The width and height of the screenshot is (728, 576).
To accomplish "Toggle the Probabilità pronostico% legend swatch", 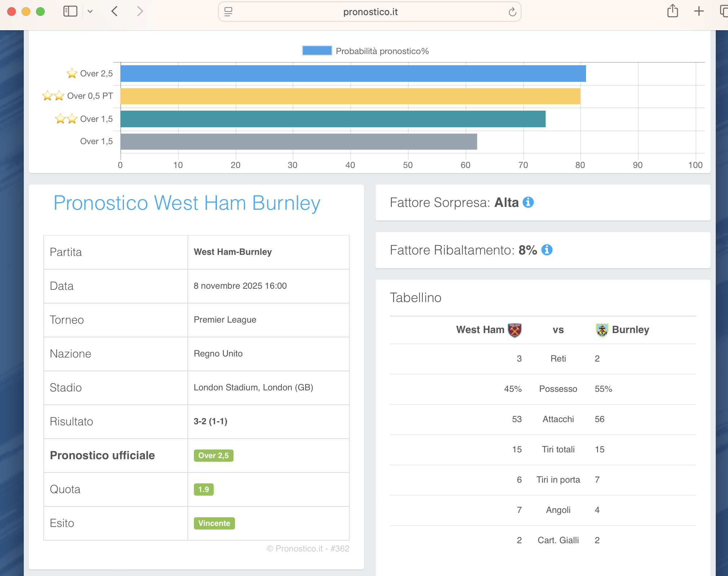I will point(317,51).
